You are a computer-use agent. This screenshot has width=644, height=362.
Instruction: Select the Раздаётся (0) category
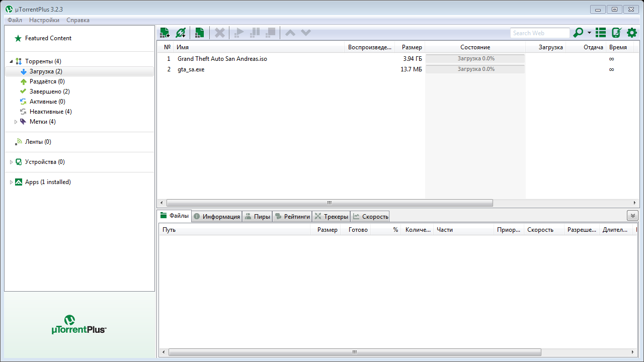point(47,81)
